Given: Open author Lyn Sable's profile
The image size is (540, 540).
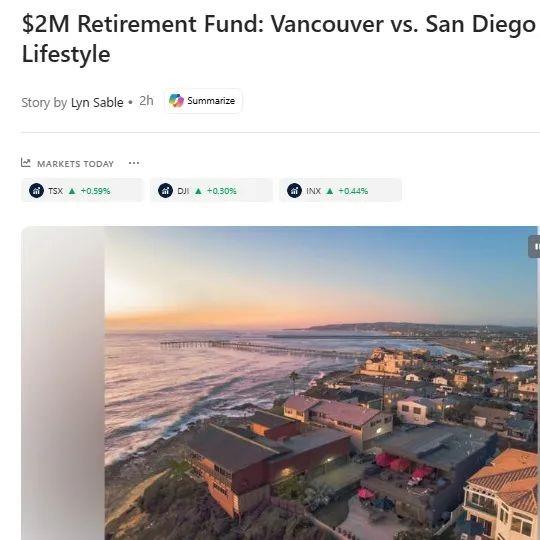Looking at the screenshot, I should 97,103.
